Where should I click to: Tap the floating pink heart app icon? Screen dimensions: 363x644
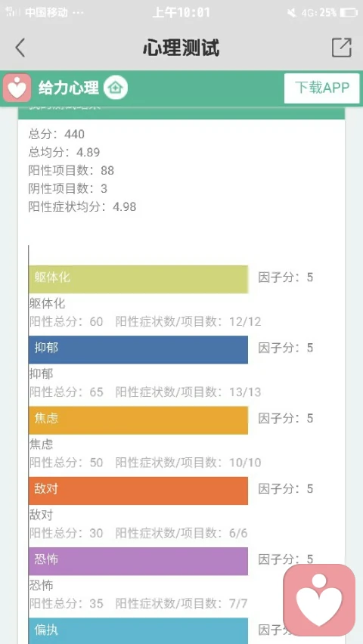[x=319, y=600]
